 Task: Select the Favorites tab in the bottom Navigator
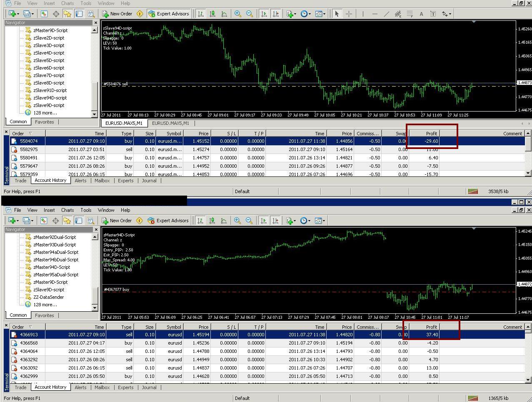(45, 315)
